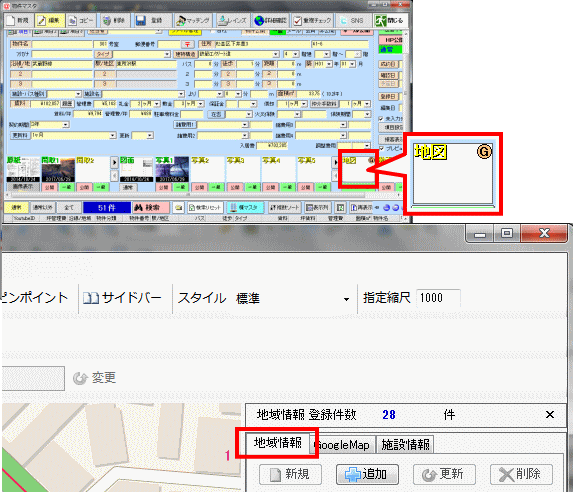
Task: Open the 写真1 photo thumbnail
Action: click(x=172, y=169)
